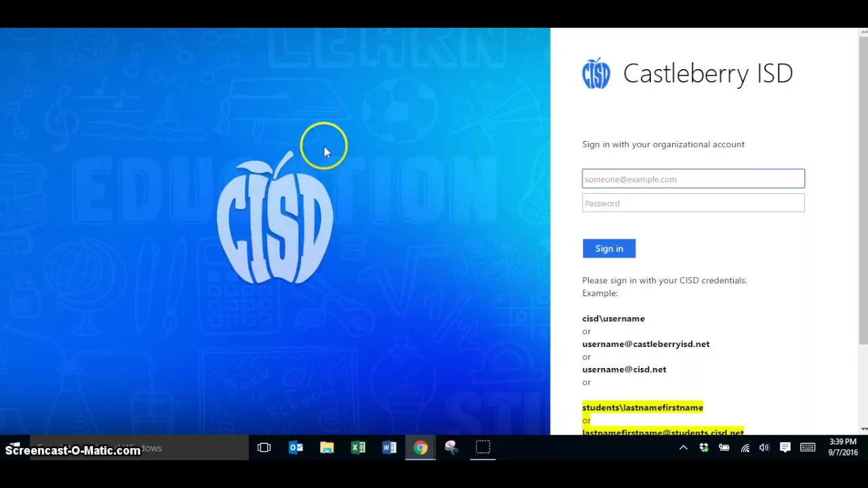Click the volume speaker tray icon
The width and height of the screenshot is (868, 488).
pos(764,448)
